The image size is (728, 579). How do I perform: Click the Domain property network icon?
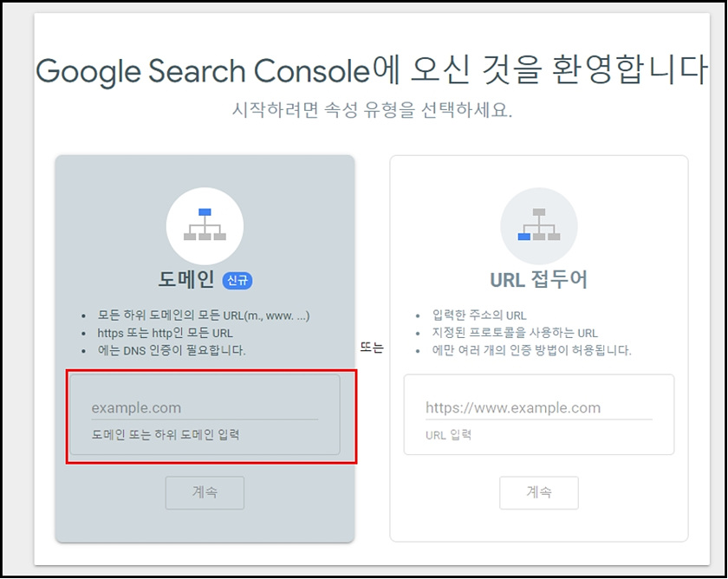pos(205,225)
